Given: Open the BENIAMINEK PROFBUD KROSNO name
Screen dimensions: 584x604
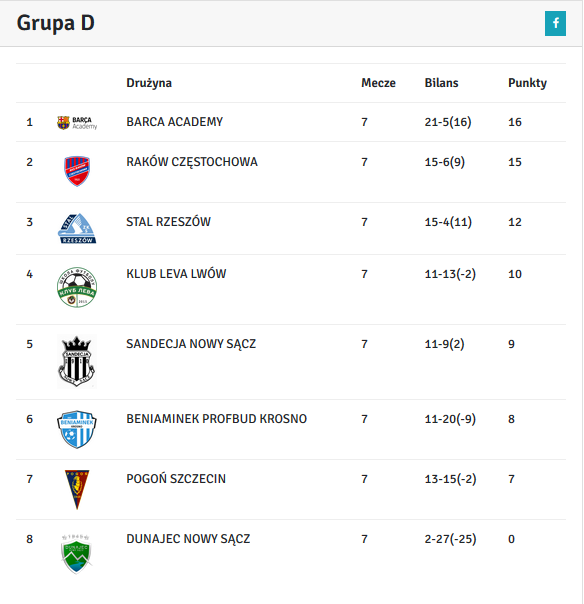Looking at the screenshot, I should coord(216,419).
